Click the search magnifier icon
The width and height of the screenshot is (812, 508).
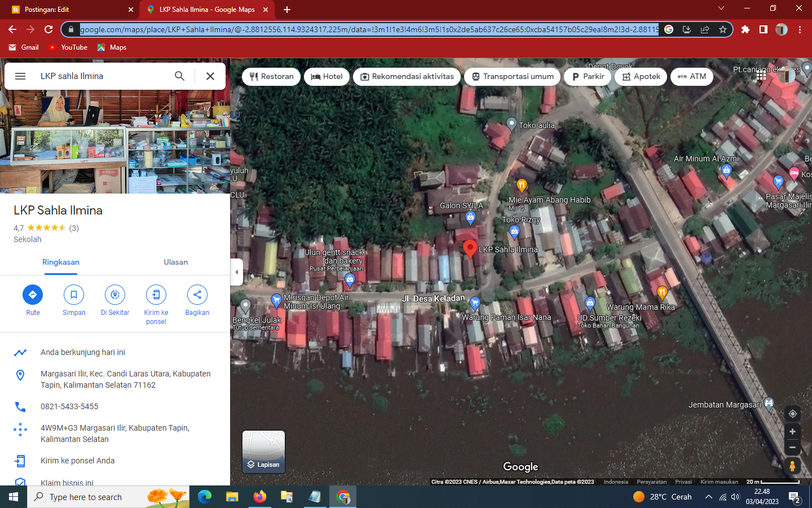(x=179, y=76)
